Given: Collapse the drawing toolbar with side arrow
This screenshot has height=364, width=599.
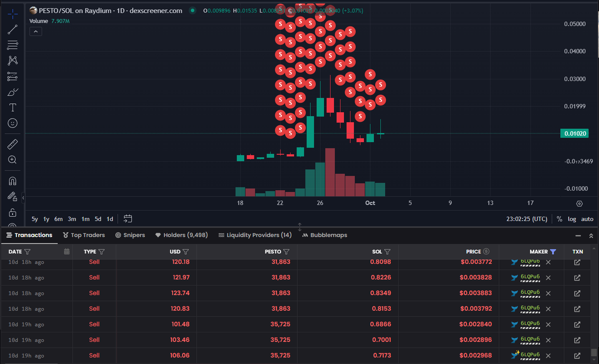Looking at the screenshot, I should (23, 198).
